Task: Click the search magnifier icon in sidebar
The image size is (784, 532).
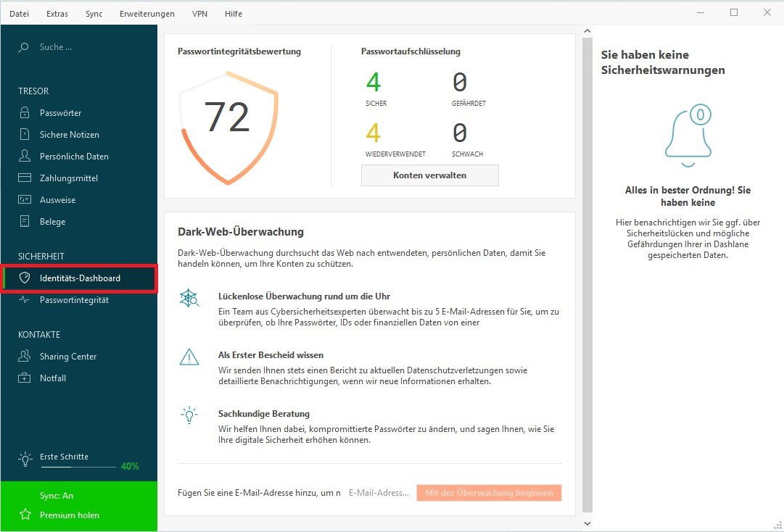Action: (x=23, y=47)
